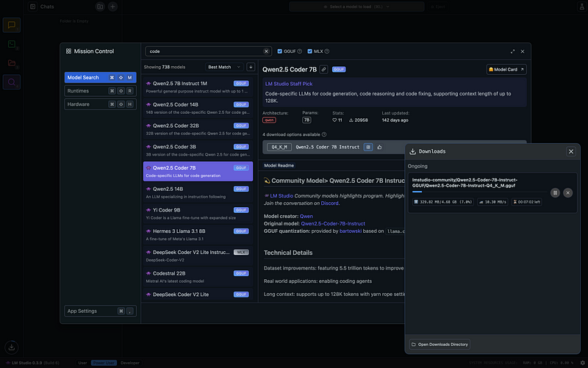Clear the search text with X icon

click(266, 51)
